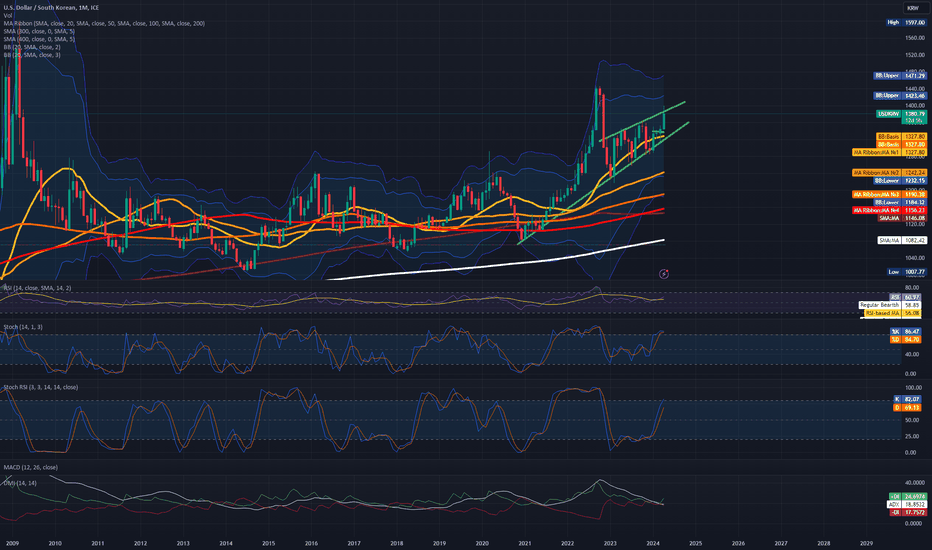
Task: Click the MA Ribbon:MA №1 price label
Action: point(889,152)
